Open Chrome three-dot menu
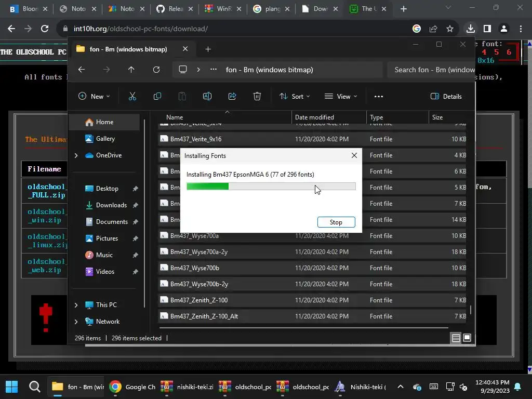 (521, 29)
